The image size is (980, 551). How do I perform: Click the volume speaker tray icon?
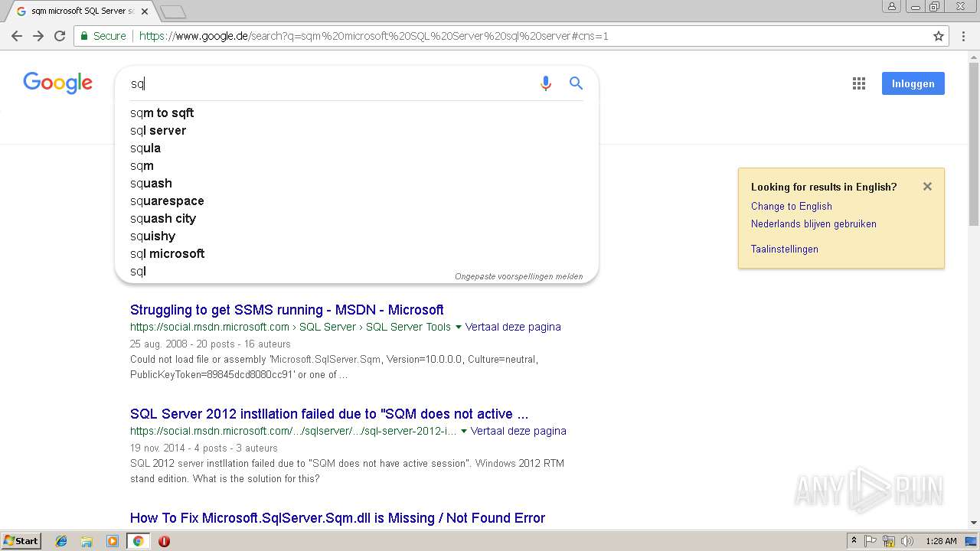pos(907,541)
